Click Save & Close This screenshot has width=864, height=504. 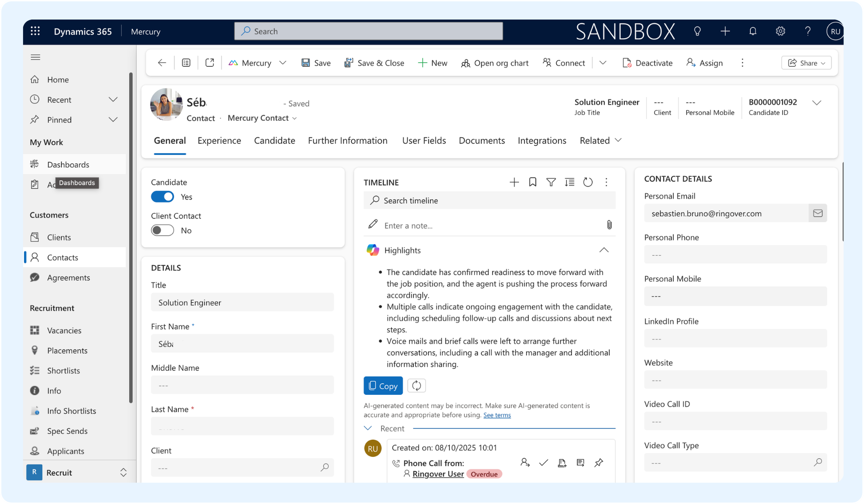(x=374, y=63)
